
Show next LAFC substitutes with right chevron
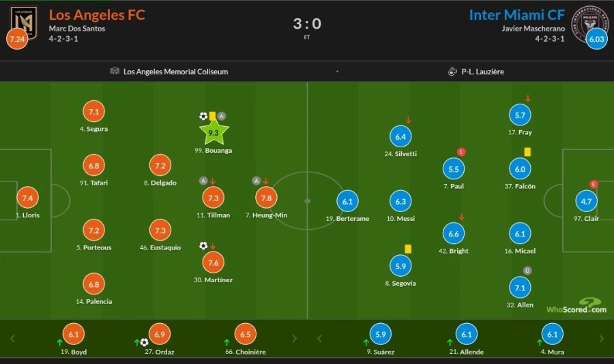tap(295, 338)
